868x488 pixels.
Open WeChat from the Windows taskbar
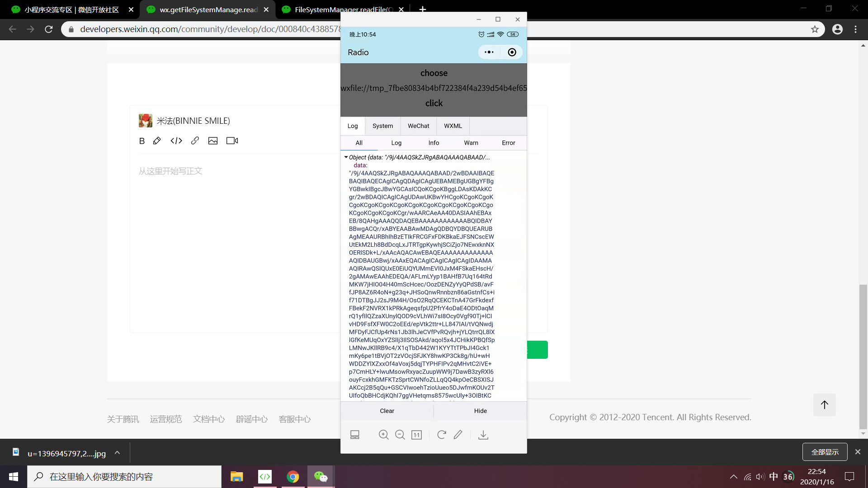pos(321,477)
